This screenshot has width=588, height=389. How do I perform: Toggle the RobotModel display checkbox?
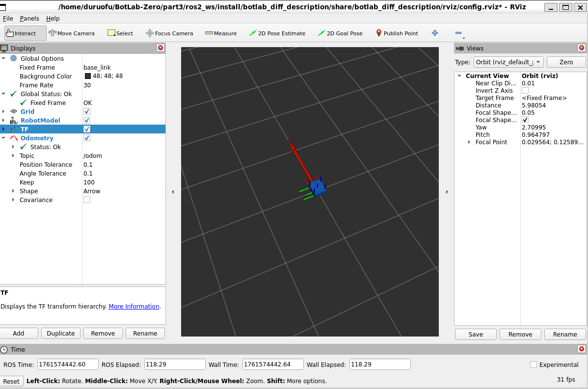pyautogui.click(x=87, y=121)
